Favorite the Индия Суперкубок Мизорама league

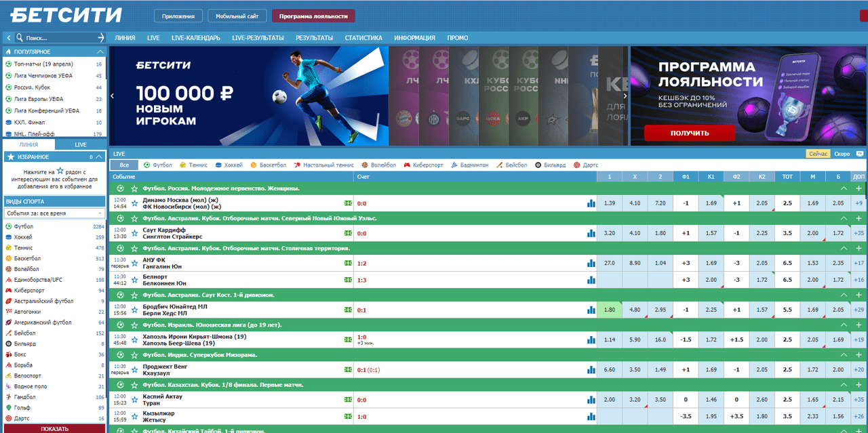134,354
